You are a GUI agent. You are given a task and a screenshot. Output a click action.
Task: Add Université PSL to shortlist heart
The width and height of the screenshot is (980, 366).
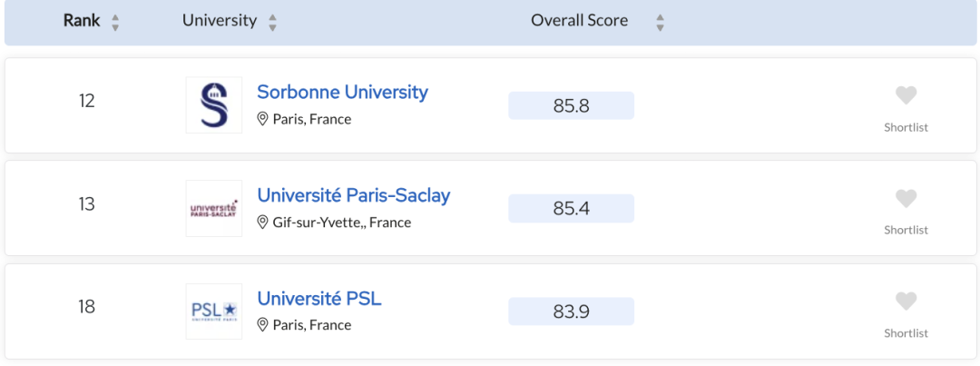(x=906, y=302)
